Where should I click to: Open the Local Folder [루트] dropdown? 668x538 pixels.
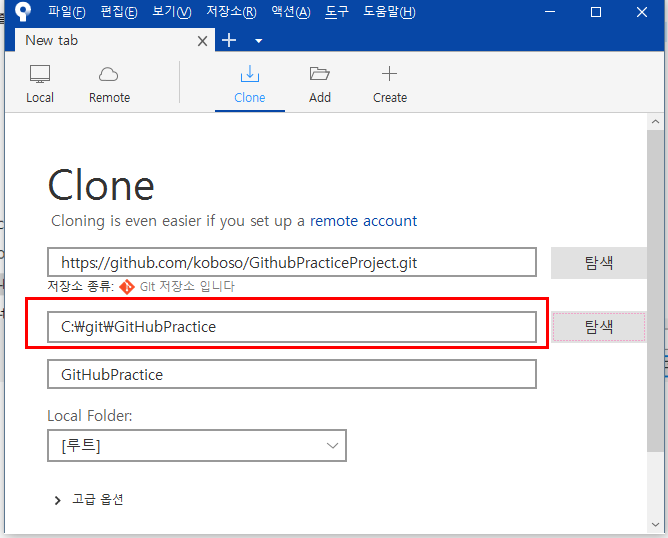point(197,446)
